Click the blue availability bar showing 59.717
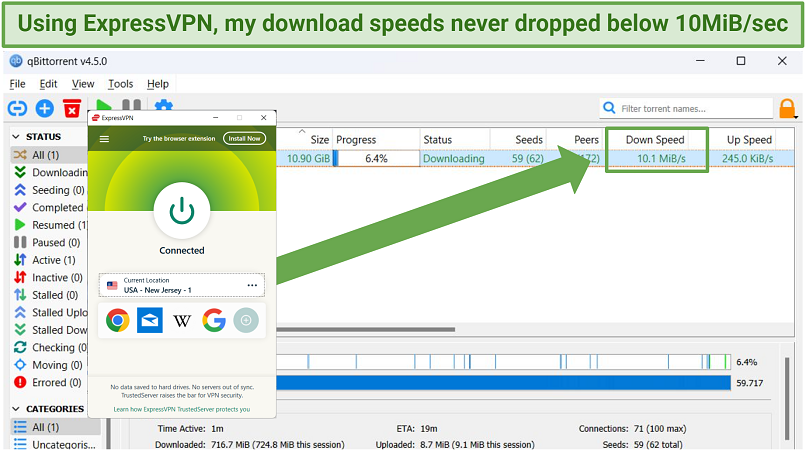 (x=504, y=383)
